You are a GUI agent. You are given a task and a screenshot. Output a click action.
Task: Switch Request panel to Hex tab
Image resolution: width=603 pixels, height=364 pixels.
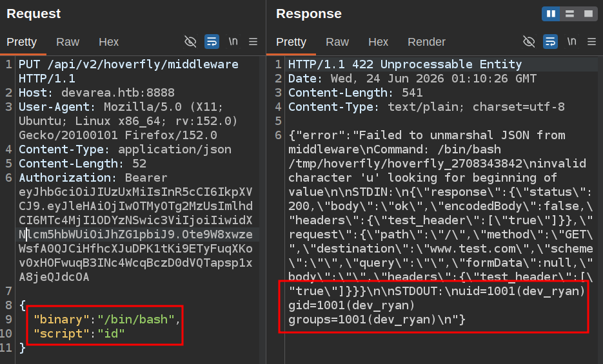coord(108,42)
